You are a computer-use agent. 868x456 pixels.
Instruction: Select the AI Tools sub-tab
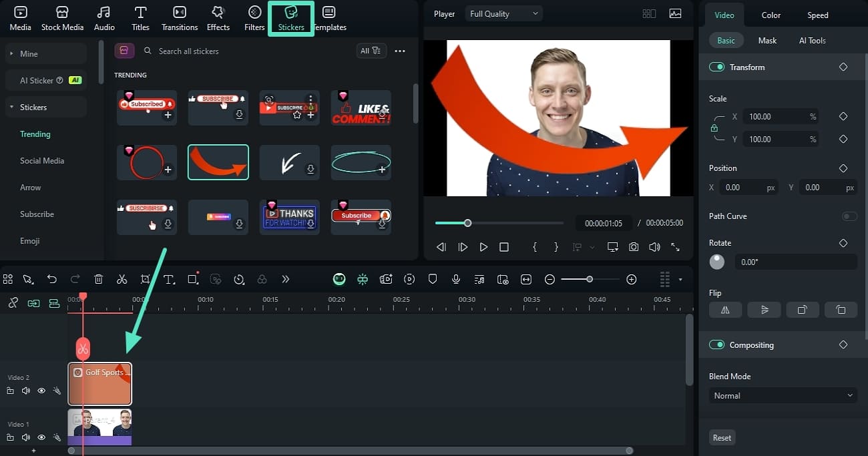tap(813, 41)
